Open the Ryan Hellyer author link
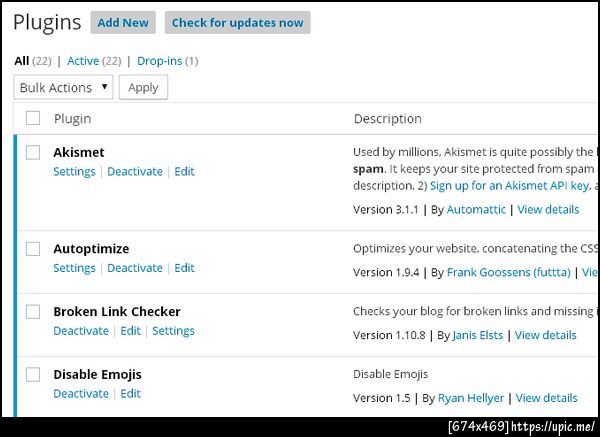Image resolution: width=600 pixels, height=437 pixels. coord(471,398)
